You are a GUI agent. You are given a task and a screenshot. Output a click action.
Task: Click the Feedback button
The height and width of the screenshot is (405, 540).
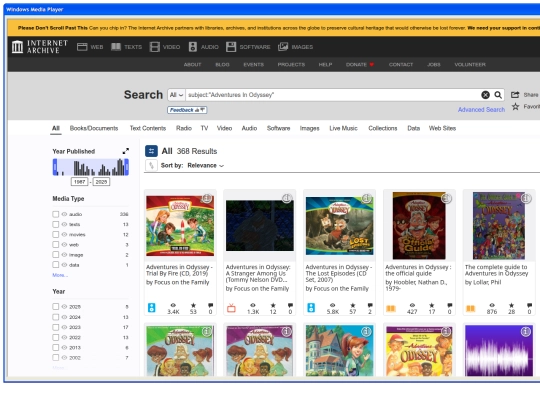pyautogui.click(x=187, y=110)
